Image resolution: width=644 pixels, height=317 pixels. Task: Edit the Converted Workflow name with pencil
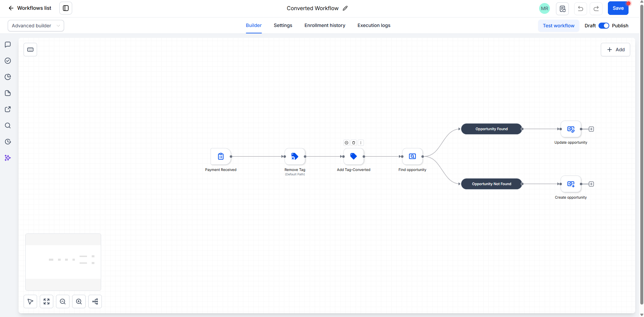pos(345,8)
